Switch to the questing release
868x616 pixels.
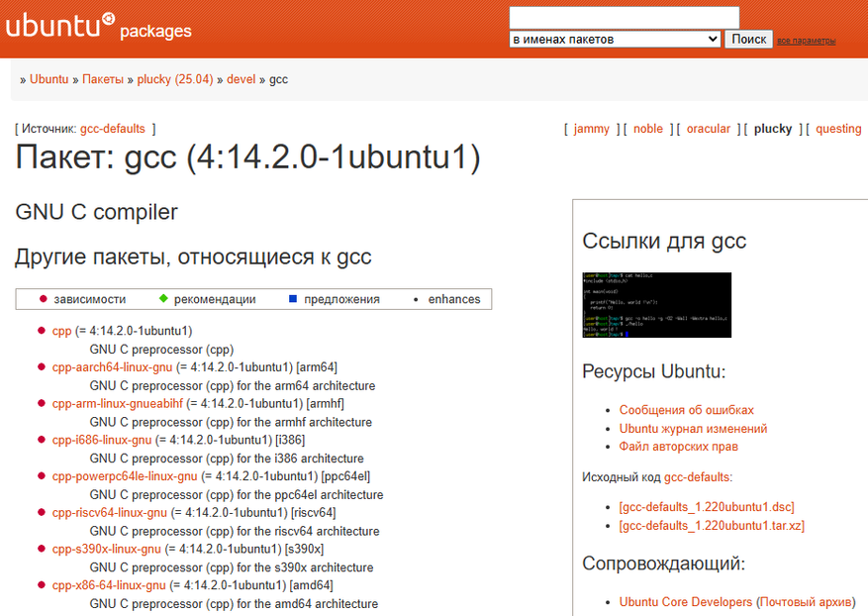click(x=838, y=129)
